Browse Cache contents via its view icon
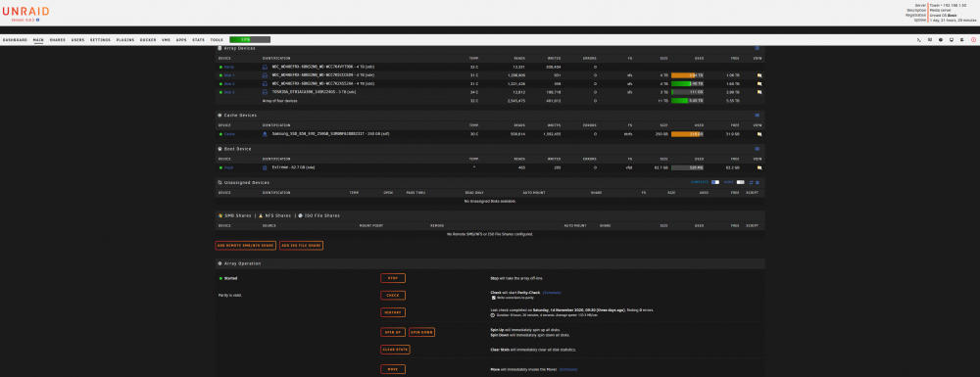The image size is (980, 377). pyautogui.click(x=759, y=133)
